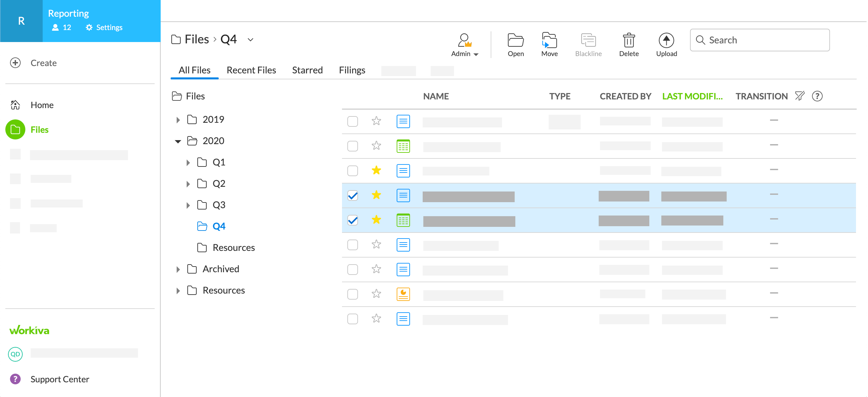868x397 pixels.
Task: Uncheck the first selected file checkbox
Action: tap(352, 195)
